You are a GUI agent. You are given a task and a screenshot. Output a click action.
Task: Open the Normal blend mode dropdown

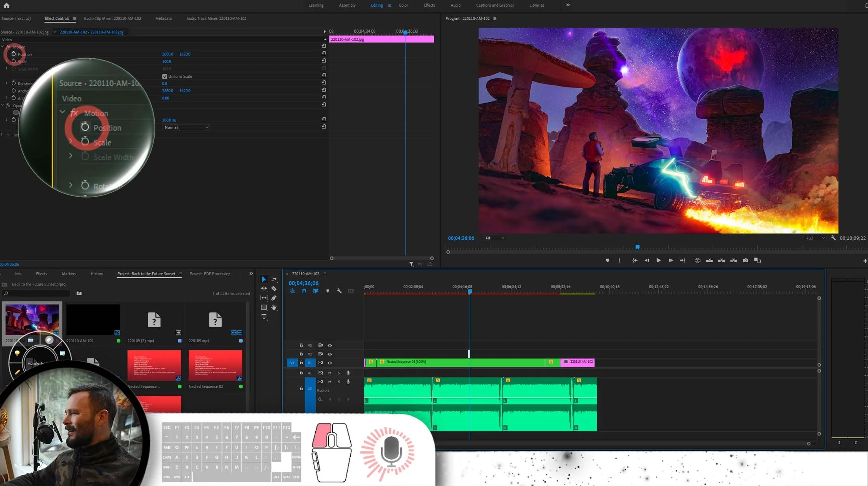[186, 127]
